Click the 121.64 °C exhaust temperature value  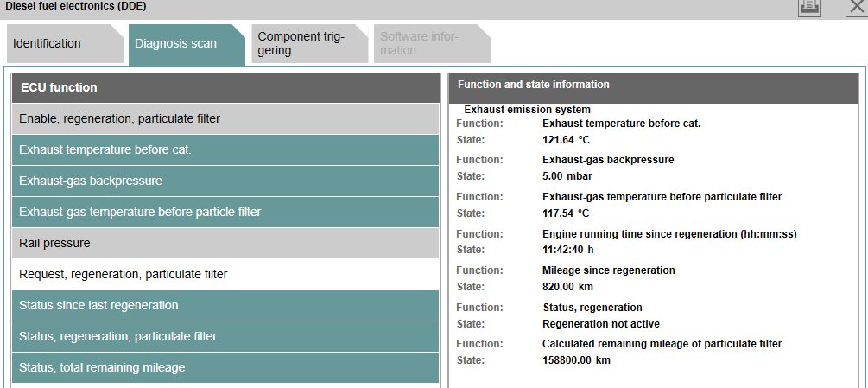(x=566, y=140)
